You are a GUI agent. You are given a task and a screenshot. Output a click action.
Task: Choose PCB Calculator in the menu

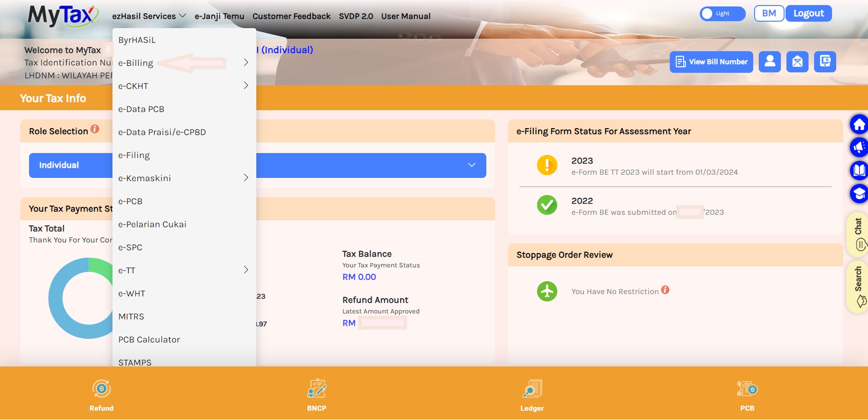pyautogui.click(x=149, y=340)
